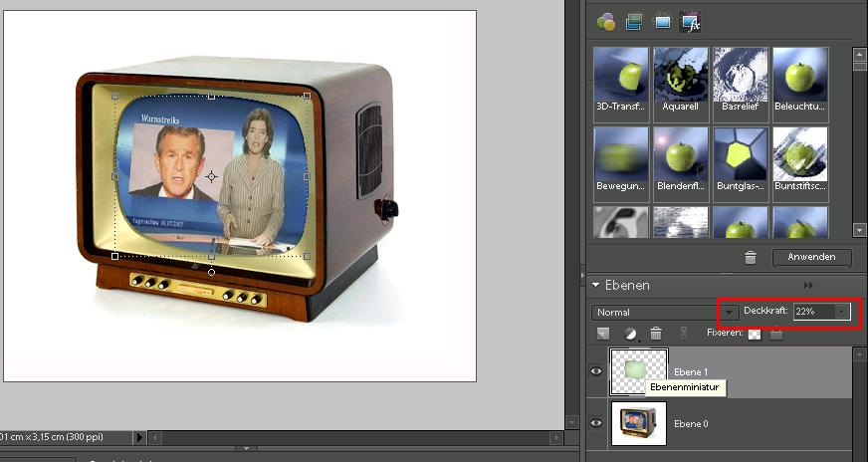
Task: Click the rotation handle below the selection
Action: 211,272
